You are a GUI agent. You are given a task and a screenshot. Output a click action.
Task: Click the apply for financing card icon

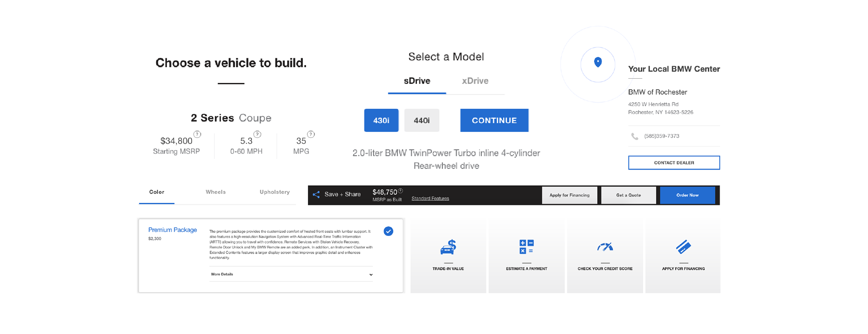click(x=683, y=247)
